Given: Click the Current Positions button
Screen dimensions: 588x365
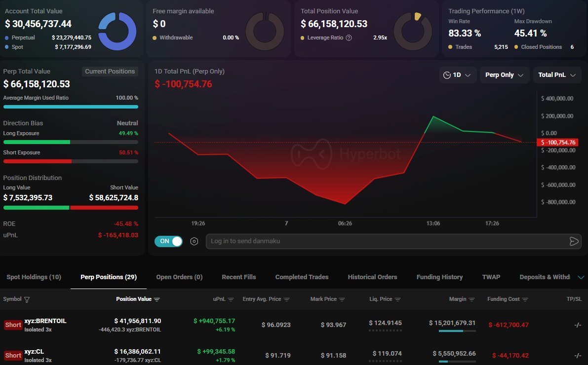Looking at the screenshot, I should tap(110, 71).
